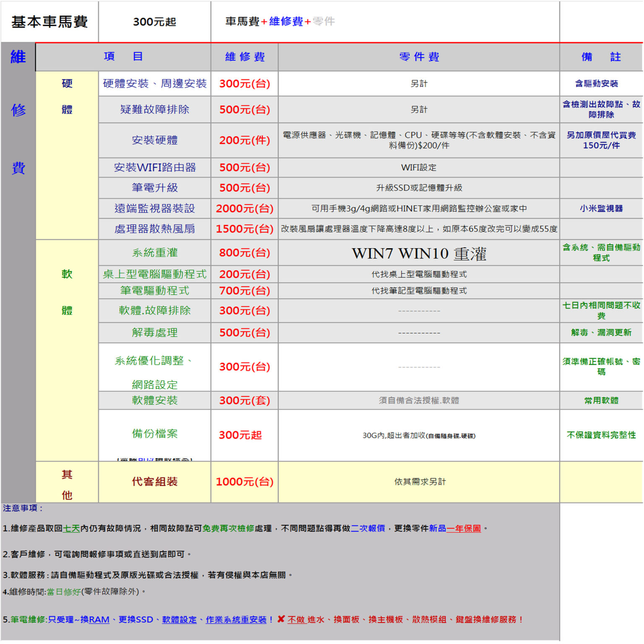644x644 pixels.
Task: Click the 基本車馬費 heading cell
Action: 49,22
